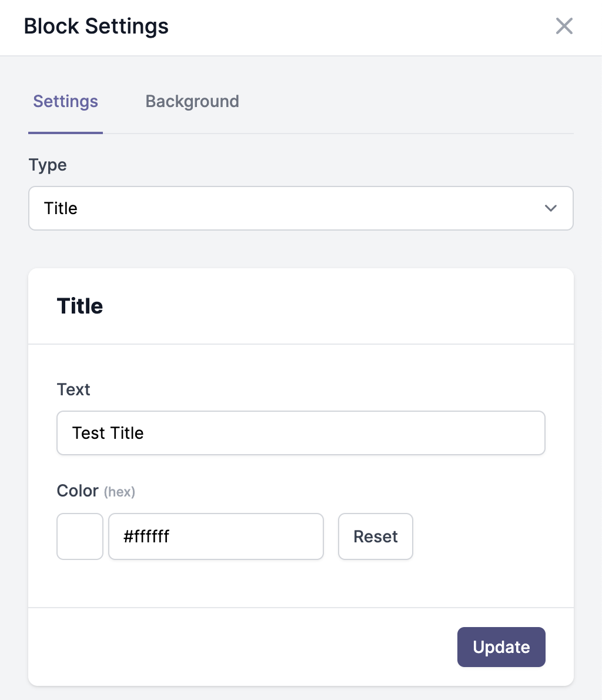This screenshot has width=602, height=700.
Task: Click the Text field label
Action: [73, 389]
